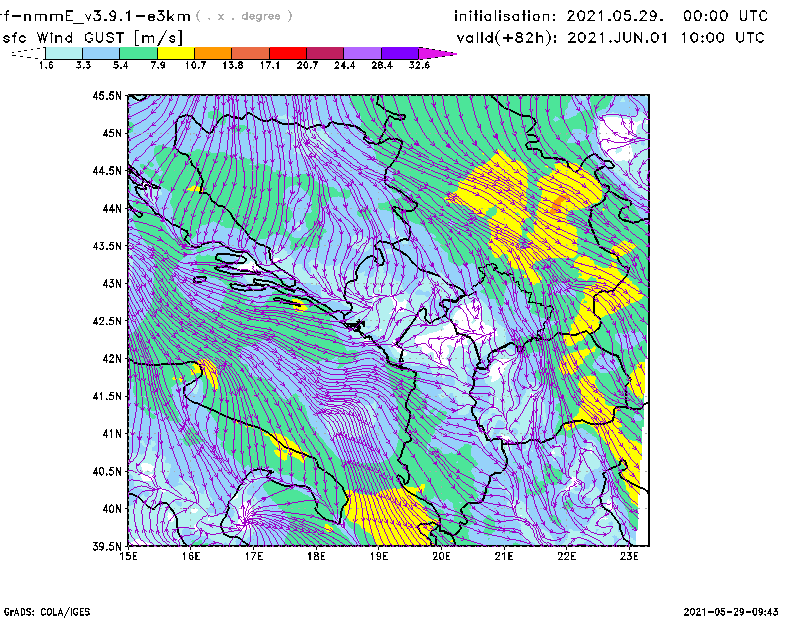Select the yellow 7.9–10.7 legend swatch
Screen dimensions: 800x618
click(x=176, y=53)
